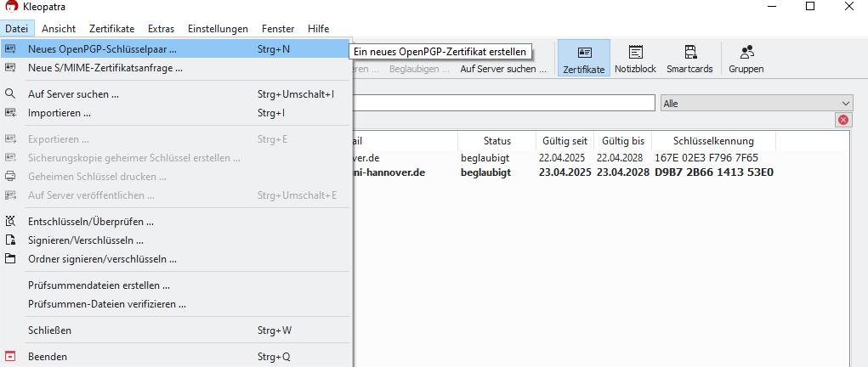Open the Einstellungen menu
Image resolution: width=868 pixels, height=367 pixels.
[x=218, y=29]
